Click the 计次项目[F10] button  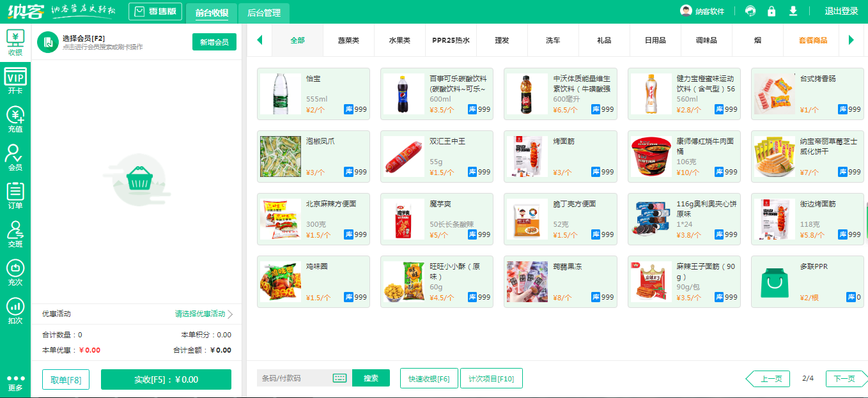(492, 378)
